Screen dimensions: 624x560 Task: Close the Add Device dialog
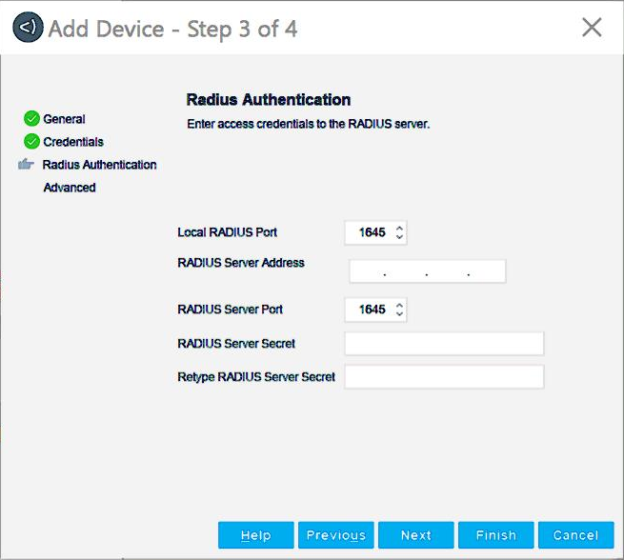tap(592, 28)
